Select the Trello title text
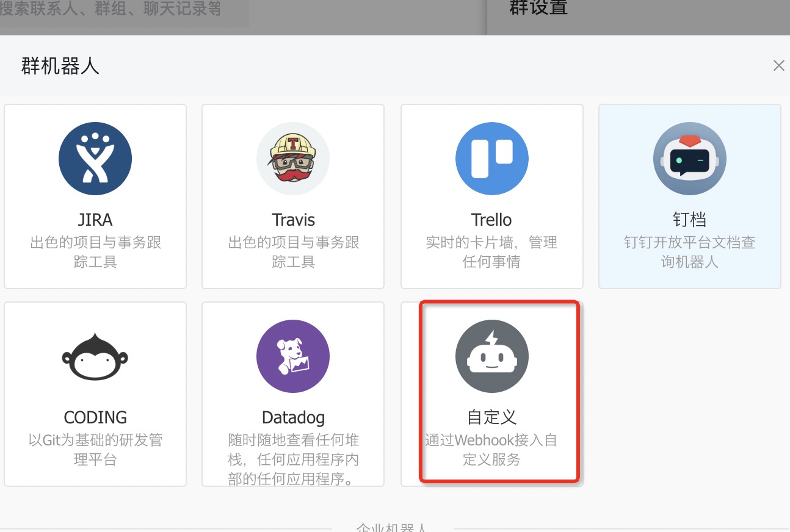This screenshot has height=532, width=790. pos(491,220)
